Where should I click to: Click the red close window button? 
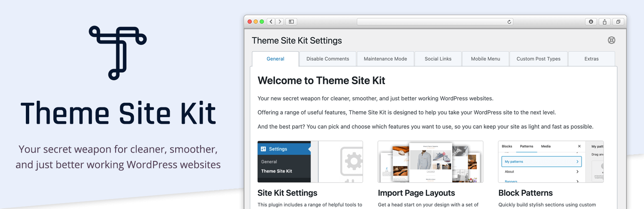point(250,21)
